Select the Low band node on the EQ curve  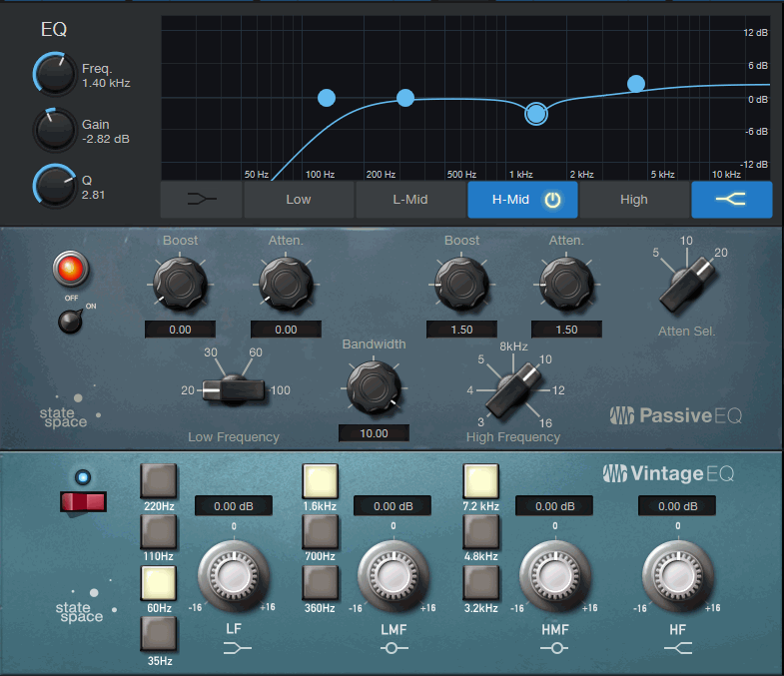click(x=327, y=98)
